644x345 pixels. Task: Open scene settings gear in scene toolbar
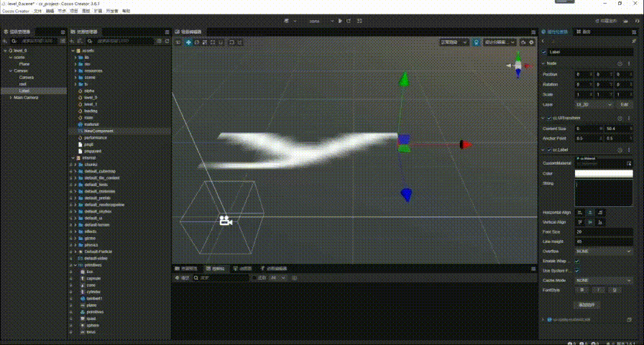click(x=531, y=42)
